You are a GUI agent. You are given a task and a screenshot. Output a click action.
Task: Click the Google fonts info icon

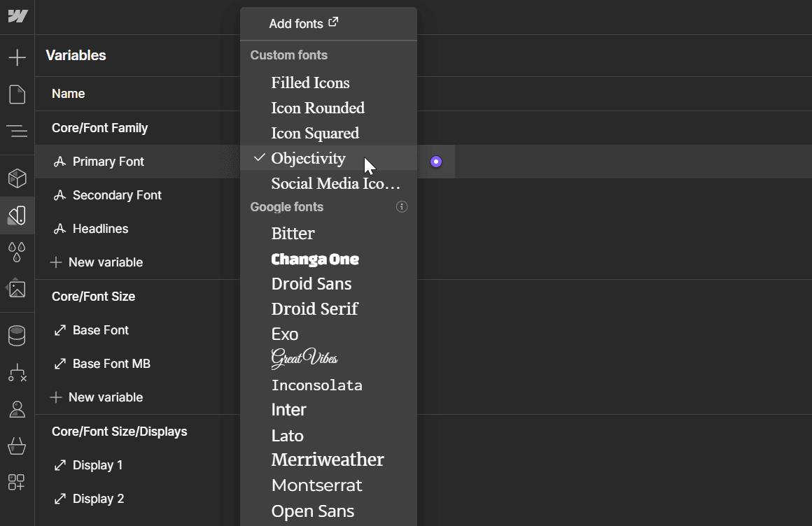[x=402, y=207]
